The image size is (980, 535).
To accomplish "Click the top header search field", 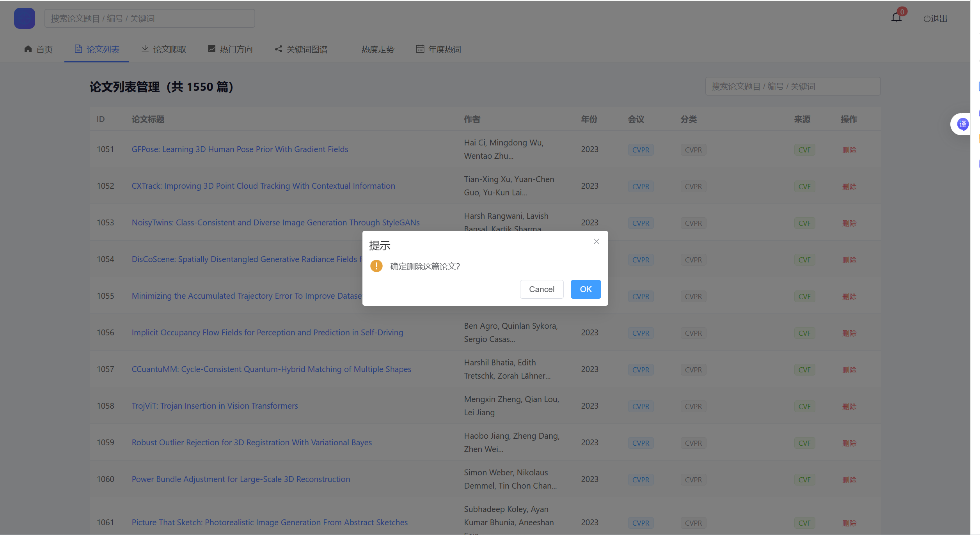I will click(150, 18).
